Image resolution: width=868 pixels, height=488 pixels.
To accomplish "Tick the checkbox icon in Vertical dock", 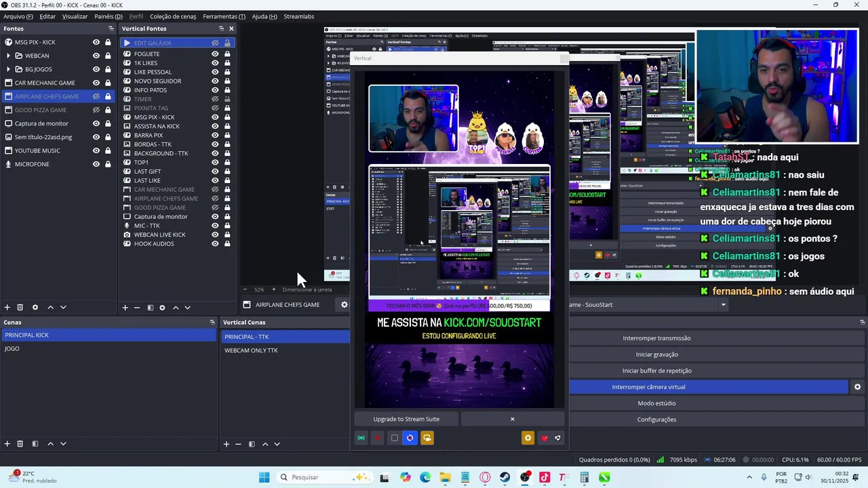I will [x=395, y=438].
